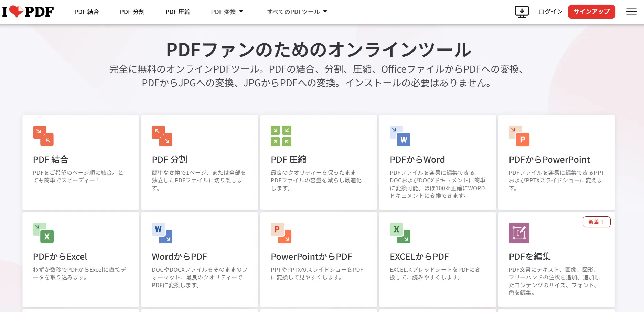The image size is (644, 312).
Task: Click the PDFからExcel card icon
Action: [43, 233]
